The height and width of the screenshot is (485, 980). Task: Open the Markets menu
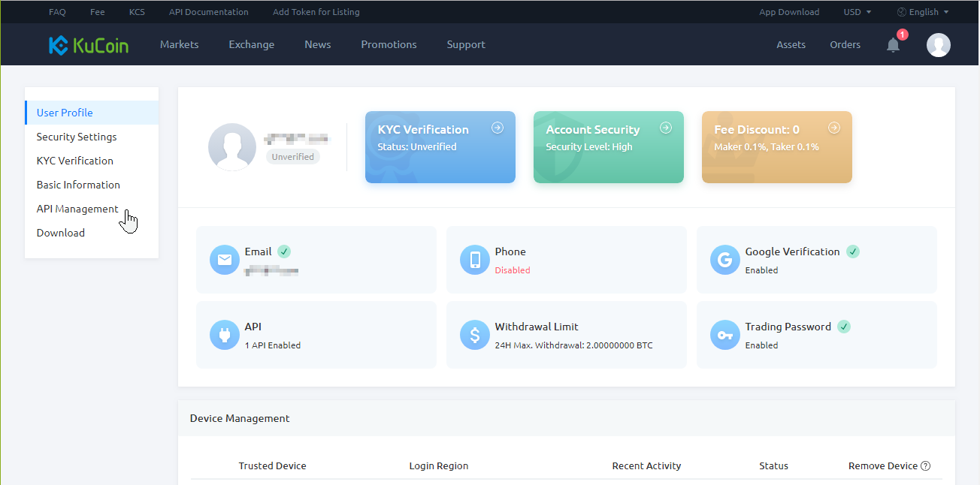pyautogui.click(x=179, y=44)
